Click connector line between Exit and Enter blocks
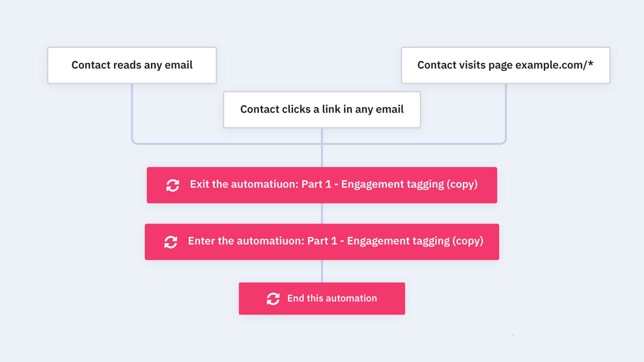 coord(322,214)
